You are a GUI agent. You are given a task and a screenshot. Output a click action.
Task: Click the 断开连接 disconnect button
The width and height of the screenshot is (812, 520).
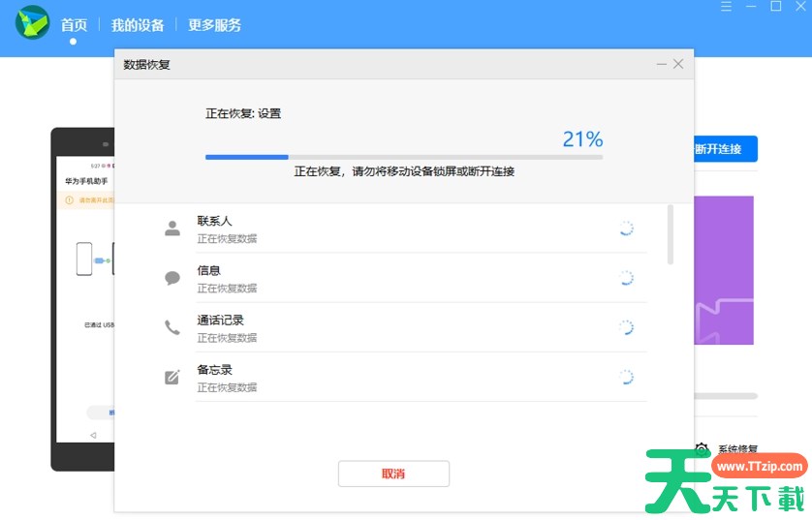722,149
